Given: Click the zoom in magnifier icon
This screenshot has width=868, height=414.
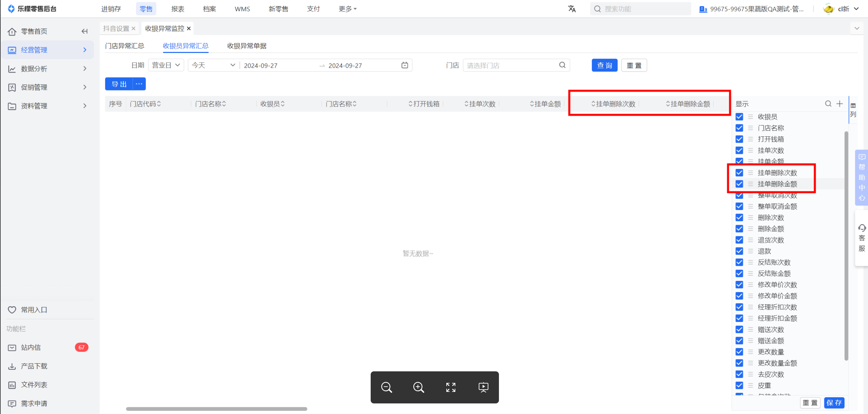Looking at the screenshot, I should (418, 387).
